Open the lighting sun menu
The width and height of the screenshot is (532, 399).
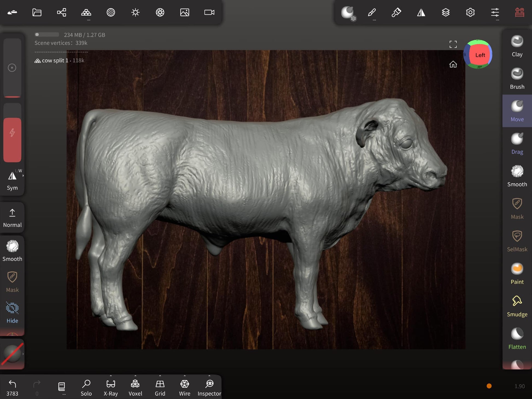[x=135, y=12]
